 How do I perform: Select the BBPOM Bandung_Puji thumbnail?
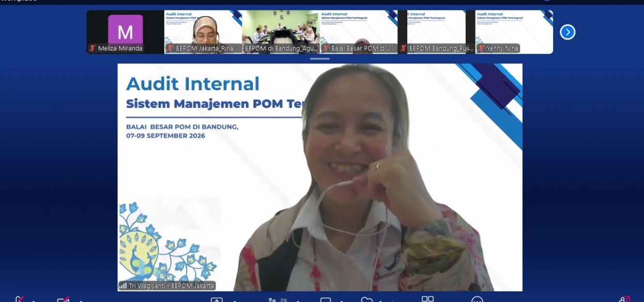436,32
